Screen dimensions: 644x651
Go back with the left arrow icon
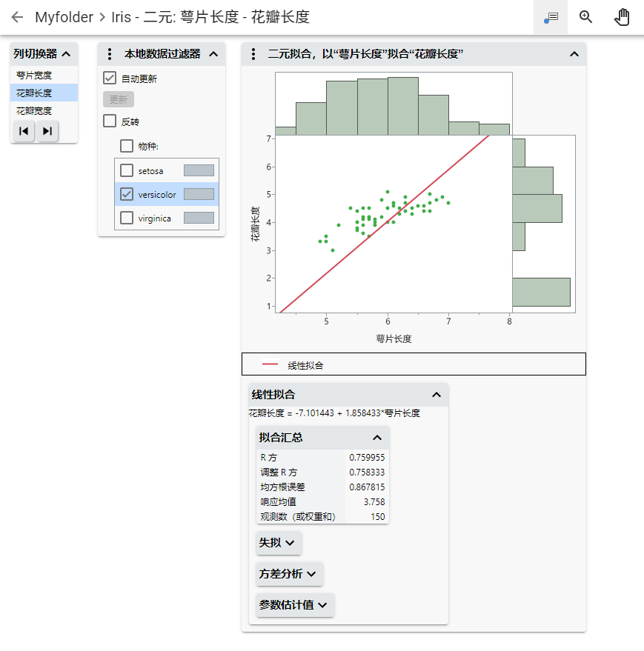click(17, 17)
